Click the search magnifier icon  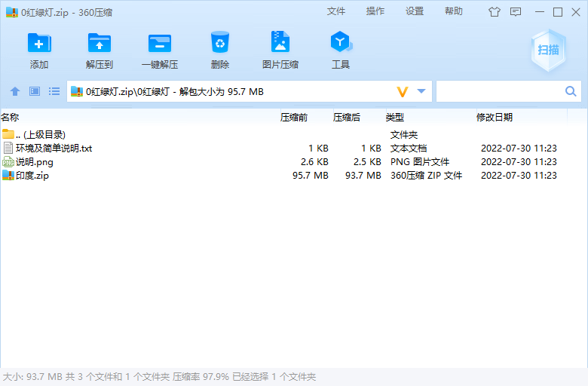[x=571, y=91]
